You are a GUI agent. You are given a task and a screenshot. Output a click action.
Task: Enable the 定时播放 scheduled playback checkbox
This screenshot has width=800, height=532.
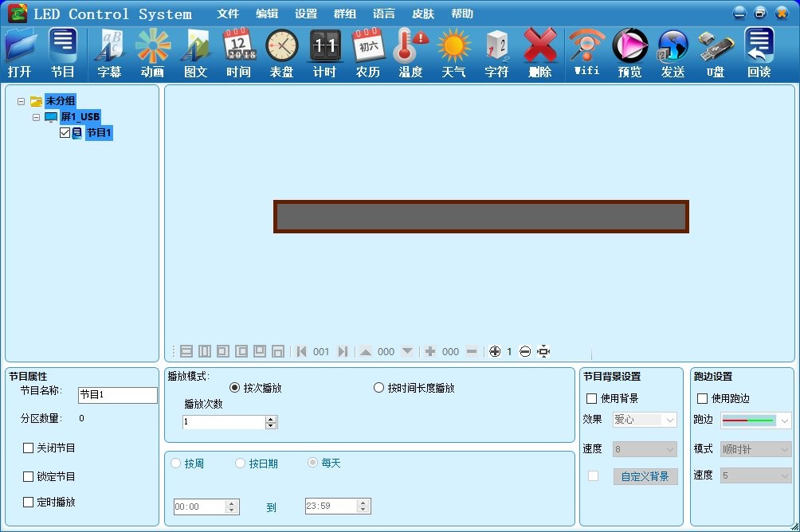[x=29, y=503]
